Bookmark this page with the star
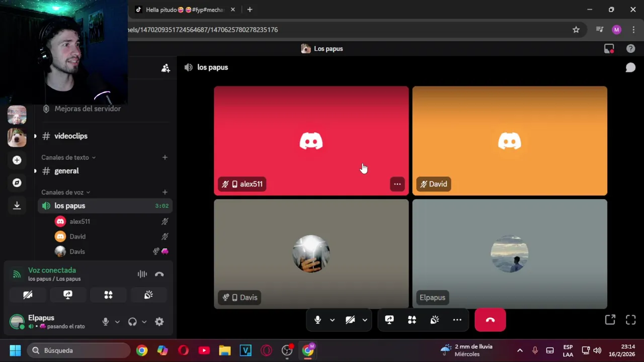Viewport: 644px width, 362px height. pyautogui.click(x=576, y=30)
